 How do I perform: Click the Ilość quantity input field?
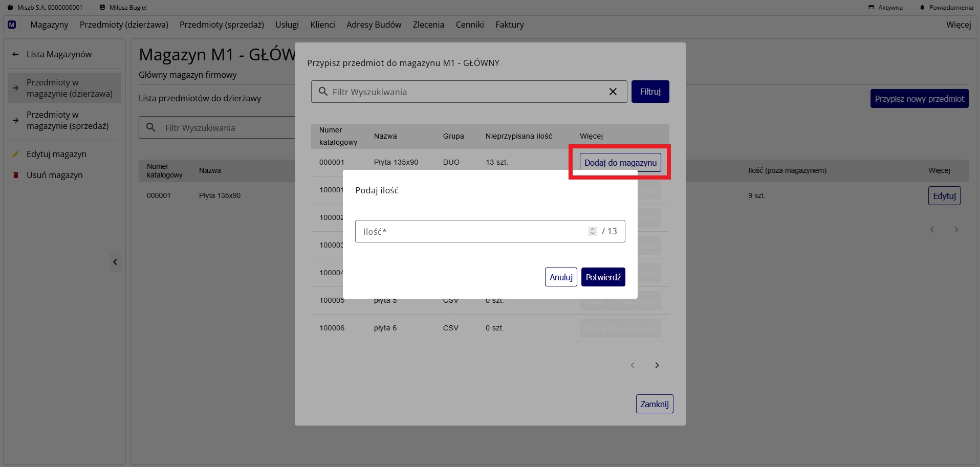pyautogui.click(x=471, y=231)
